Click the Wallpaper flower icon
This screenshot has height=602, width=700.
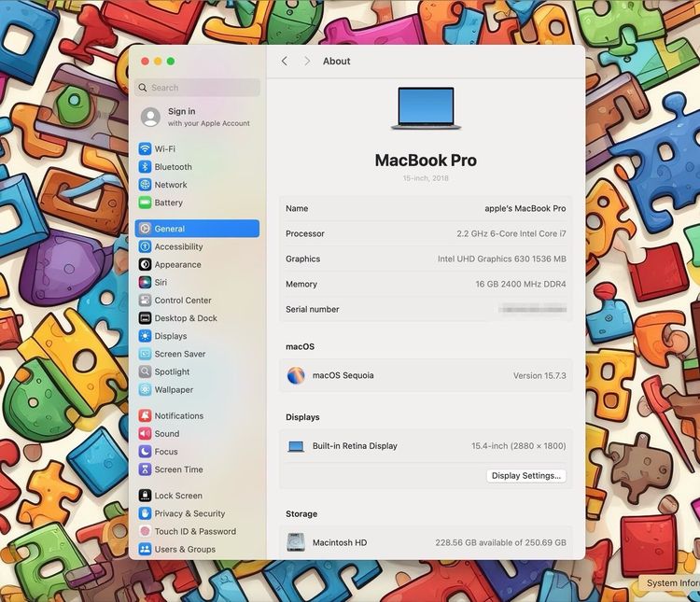pyautogui.click(x=145, y=389)
